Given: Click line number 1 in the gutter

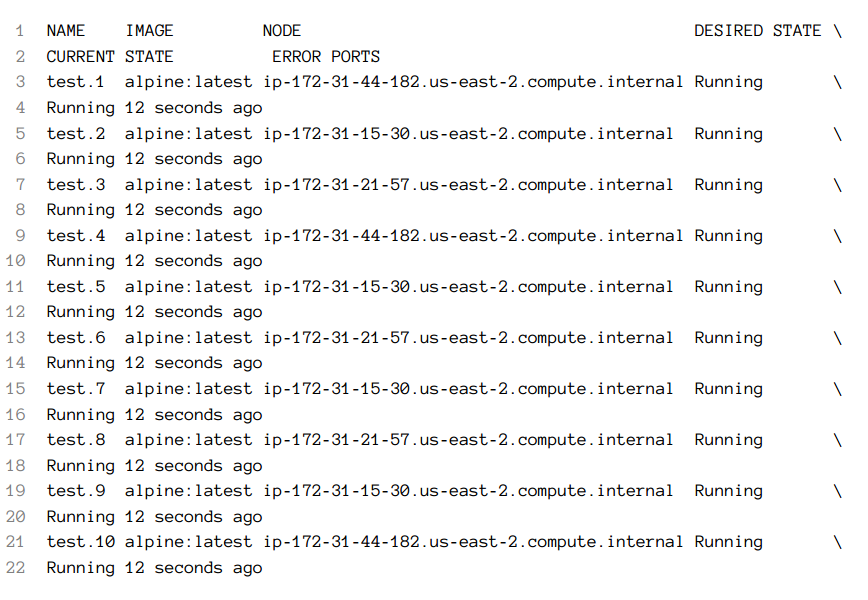Looking at the screenshot, I should click(x=20, y=30).
